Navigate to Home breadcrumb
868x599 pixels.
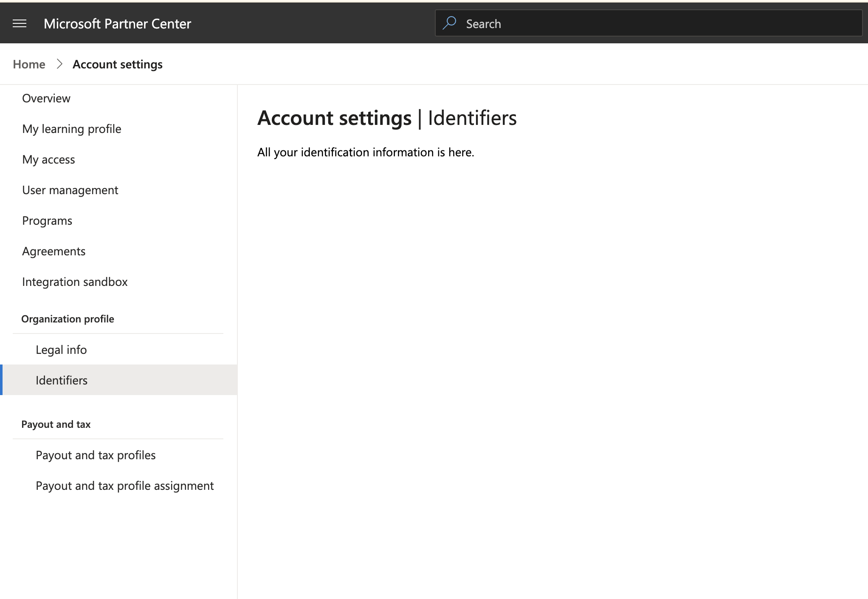point(29,64)
